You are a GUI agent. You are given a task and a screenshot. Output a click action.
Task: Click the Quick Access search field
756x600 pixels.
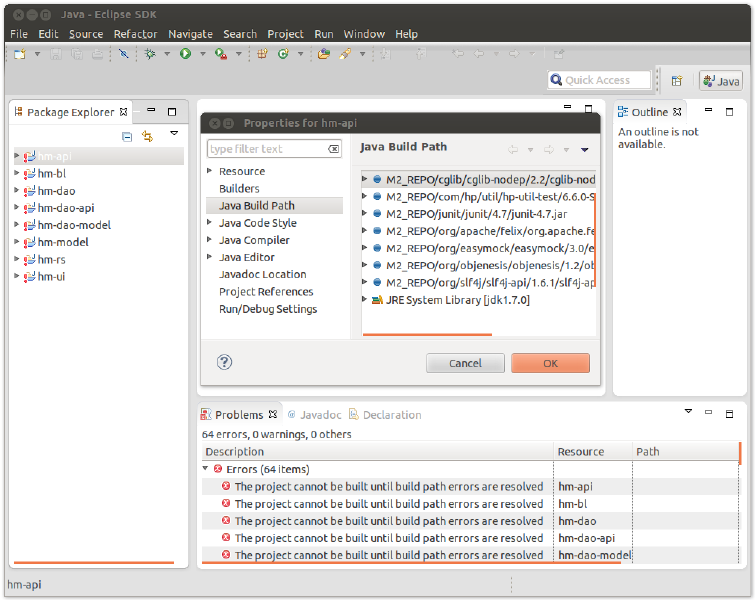(x=600, y=80)
